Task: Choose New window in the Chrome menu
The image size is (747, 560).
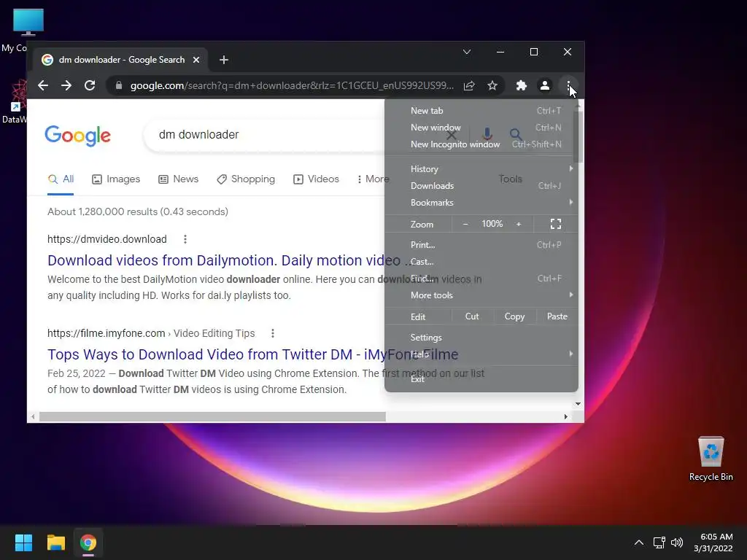Action: pos(481,128)
